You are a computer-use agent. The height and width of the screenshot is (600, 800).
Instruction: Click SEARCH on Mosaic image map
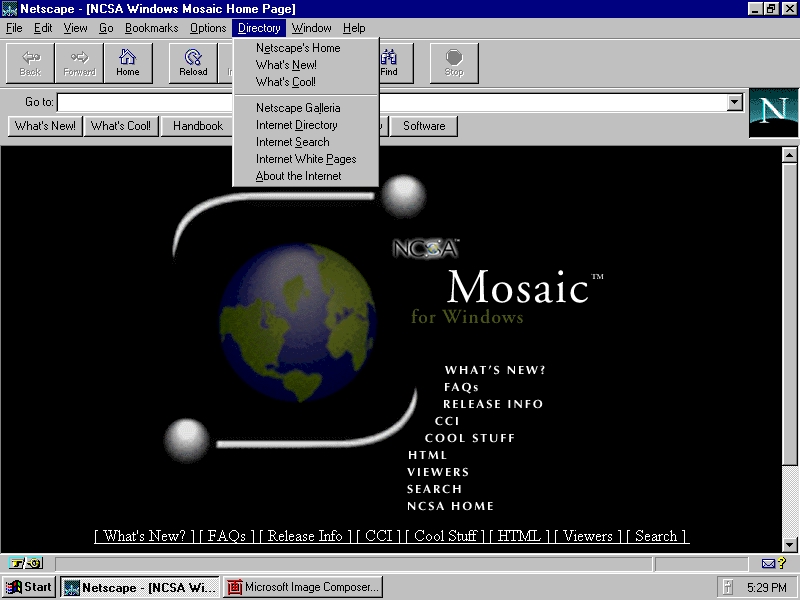click(434, 489)
